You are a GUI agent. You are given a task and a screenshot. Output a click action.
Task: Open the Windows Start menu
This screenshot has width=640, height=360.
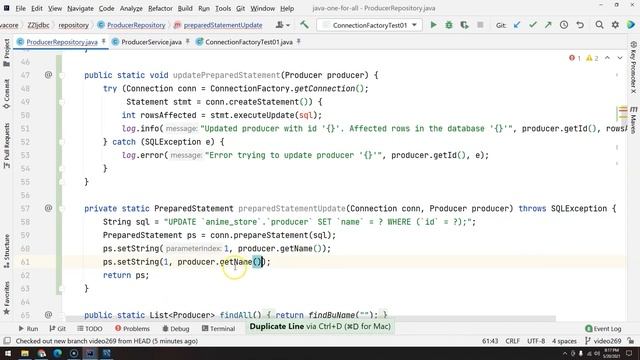click(8, 353)
